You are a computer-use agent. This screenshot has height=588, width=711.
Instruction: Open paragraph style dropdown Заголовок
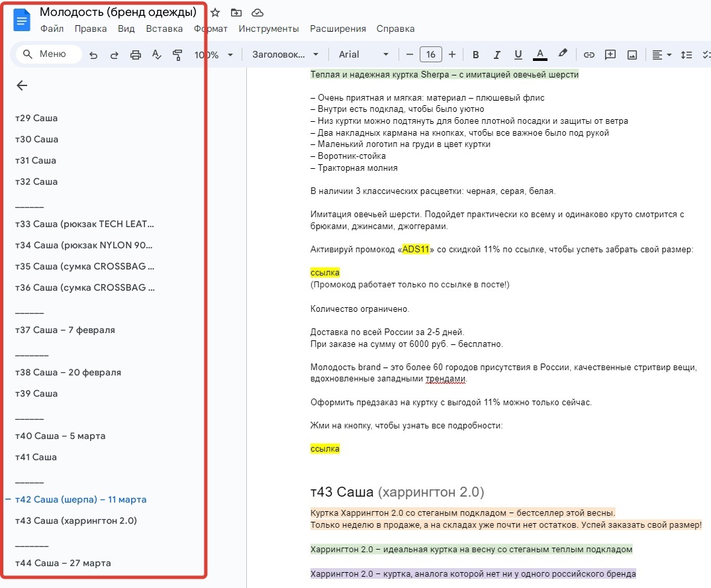click(x=285, y=54)
